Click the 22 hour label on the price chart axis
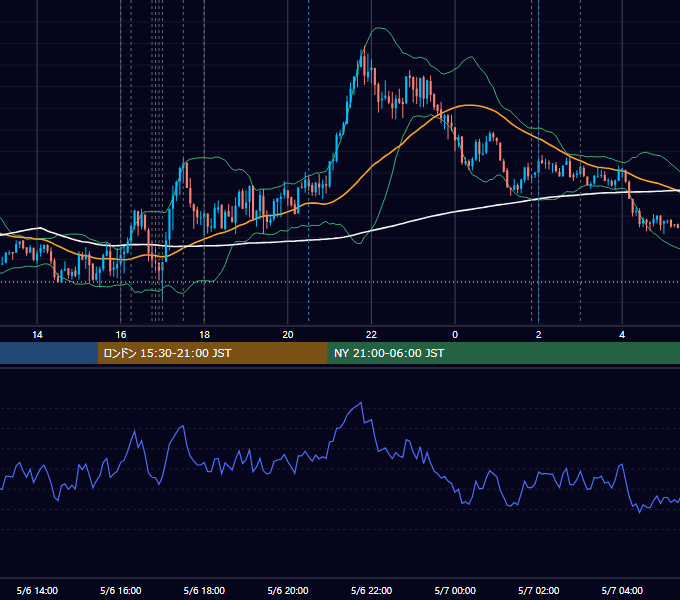The height and width of the screenshot is (600, 680). tap(371, 335)
